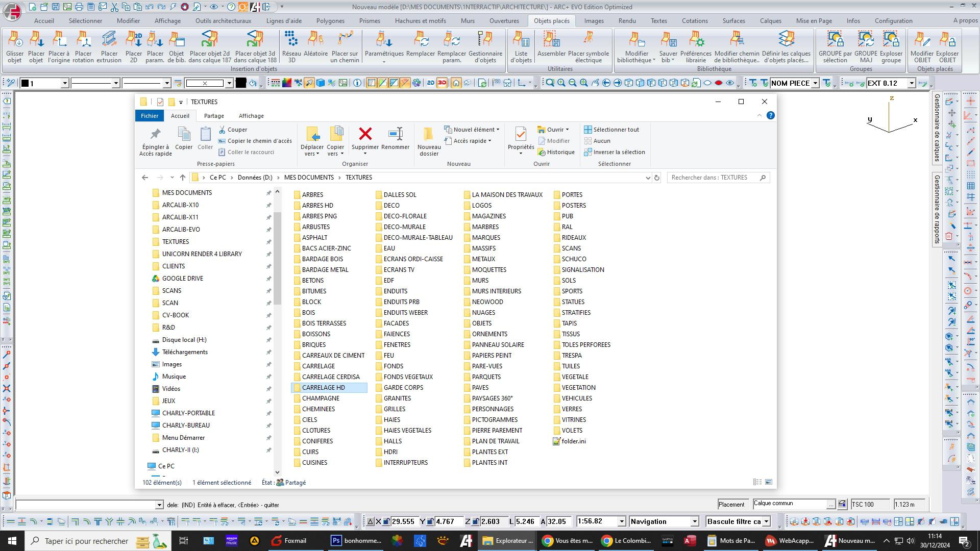Click the GROUPE par sélection icon

(x=835, y=40)
